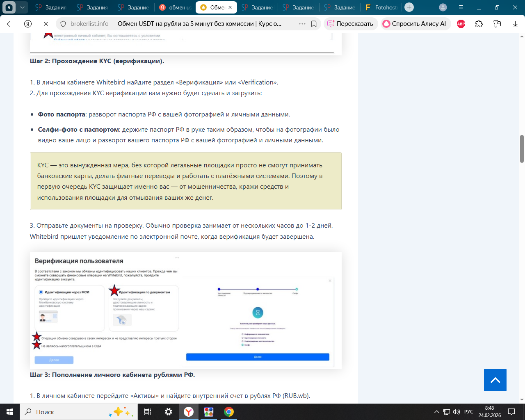Image resolution: width=525 pixels, height=420 pixels.
Task: Open the Windows notification center
Action: (x=511, y=412)
